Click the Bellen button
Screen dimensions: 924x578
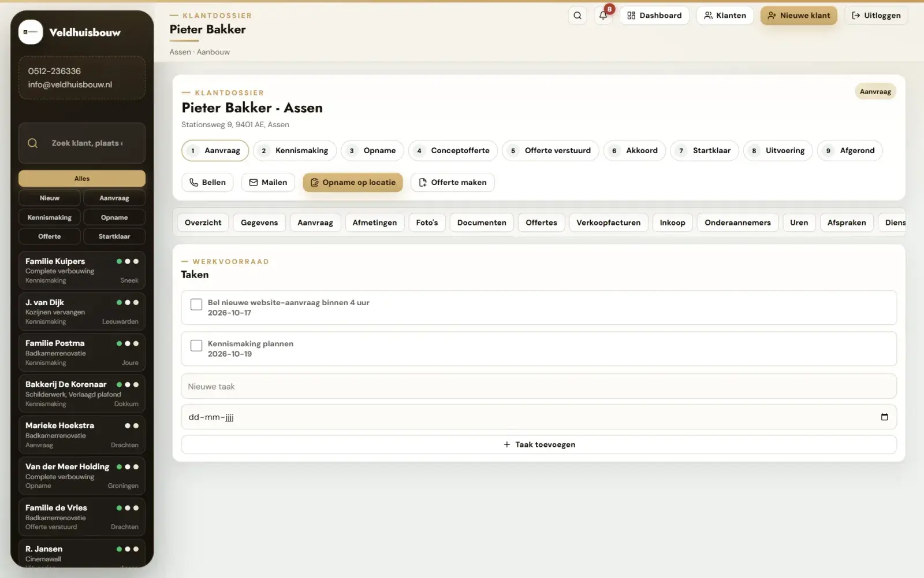click(x=207, y=182)
